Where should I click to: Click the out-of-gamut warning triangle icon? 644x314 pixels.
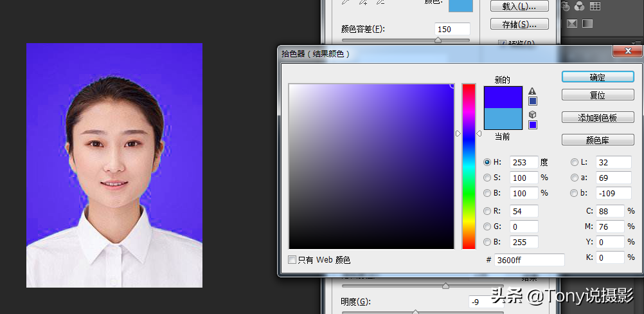[x=532, y=91]
